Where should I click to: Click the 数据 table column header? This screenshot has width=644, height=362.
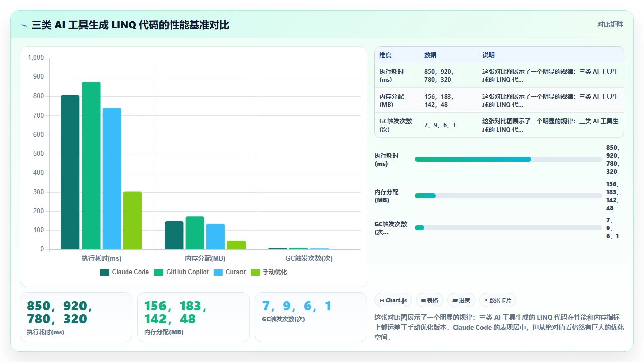click(430, 55)
